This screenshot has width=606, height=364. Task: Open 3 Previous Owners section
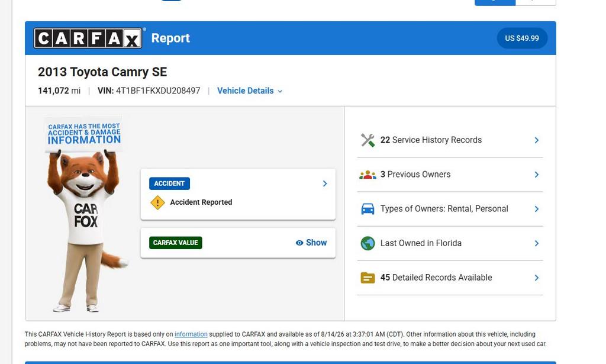[x=450, y=175]
